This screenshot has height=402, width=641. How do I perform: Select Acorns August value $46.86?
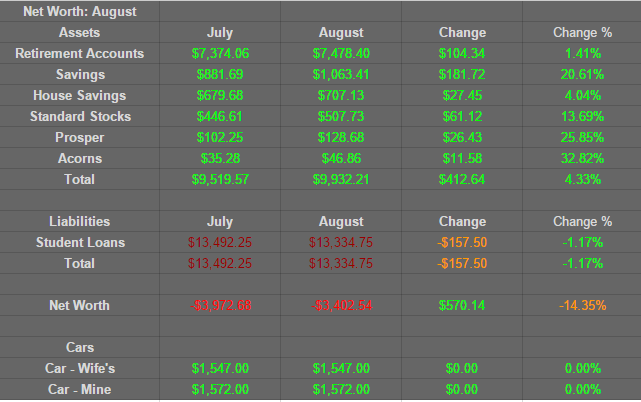pos(341,159)
